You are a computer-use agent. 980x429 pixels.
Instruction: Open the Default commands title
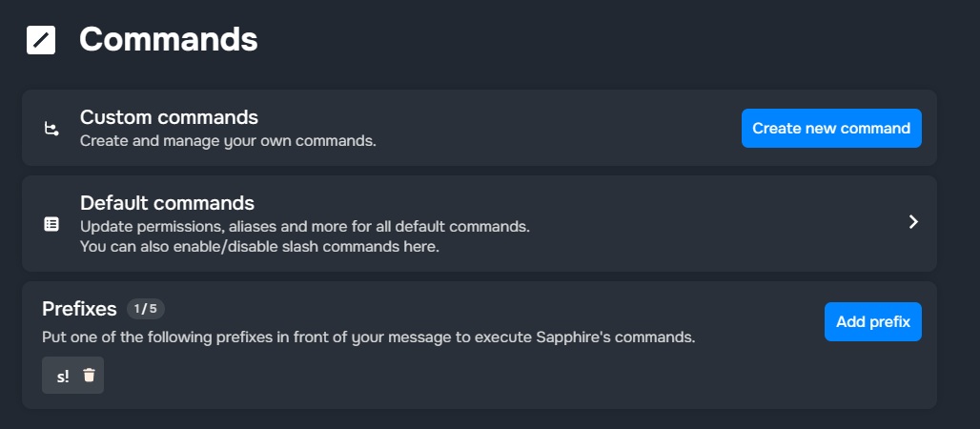[x=167, y=203]
